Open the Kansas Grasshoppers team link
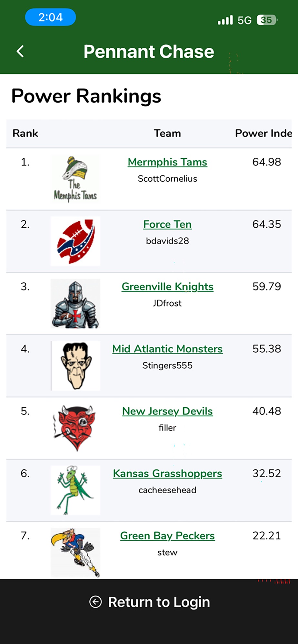 (x=167, y=473)
